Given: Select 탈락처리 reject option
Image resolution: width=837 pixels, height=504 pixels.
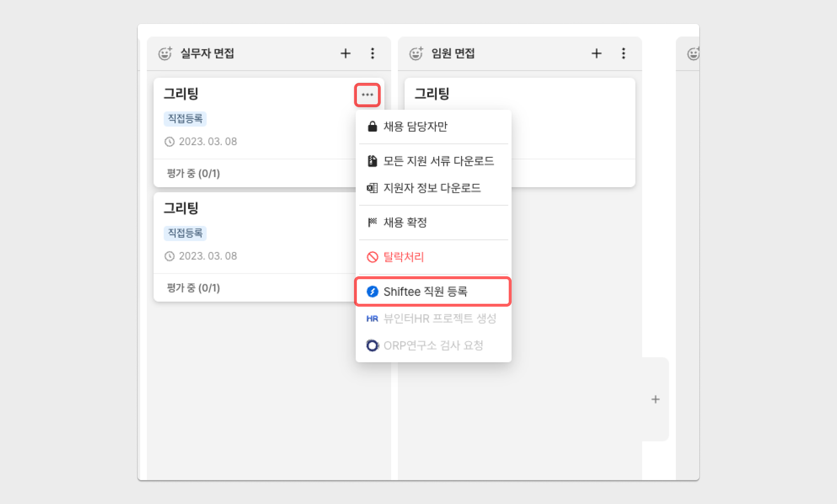Looking at the screenshot, I should click(404, 257).
